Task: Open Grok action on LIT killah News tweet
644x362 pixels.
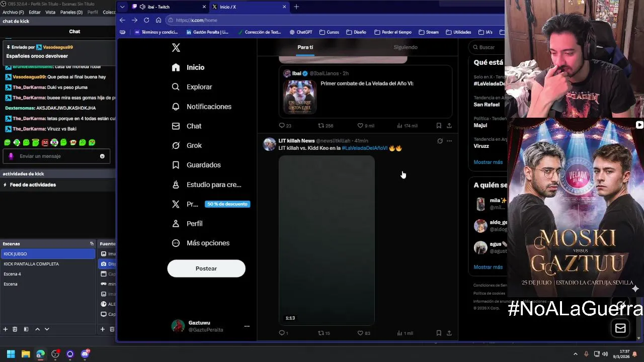Action: [x=440, y=141]
